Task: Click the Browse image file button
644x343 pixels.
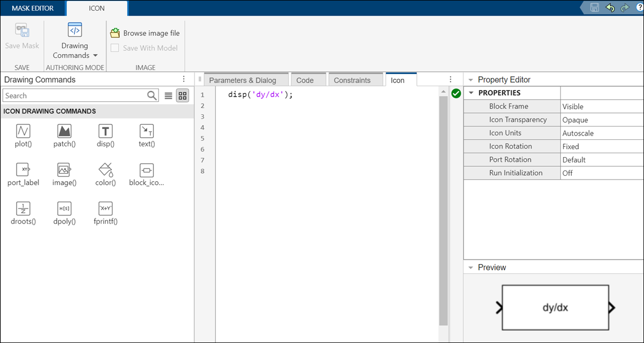Action: 145,33
